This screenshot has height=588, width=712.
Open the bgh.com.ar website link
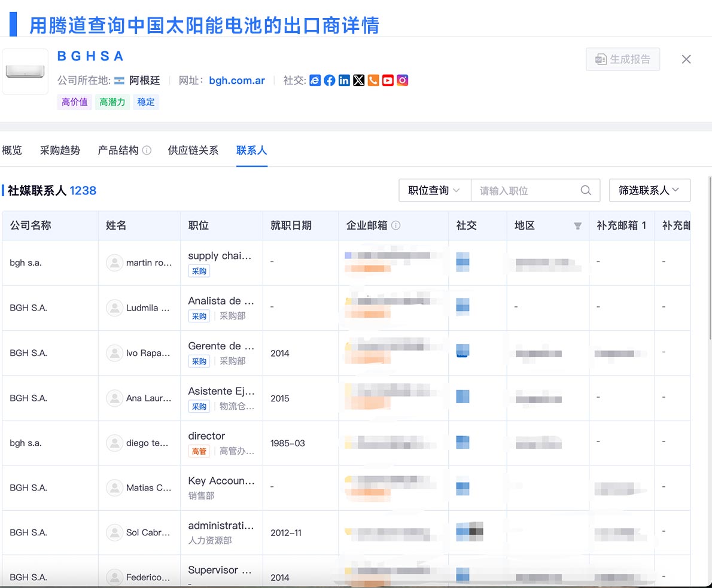[x=237, y=80]
